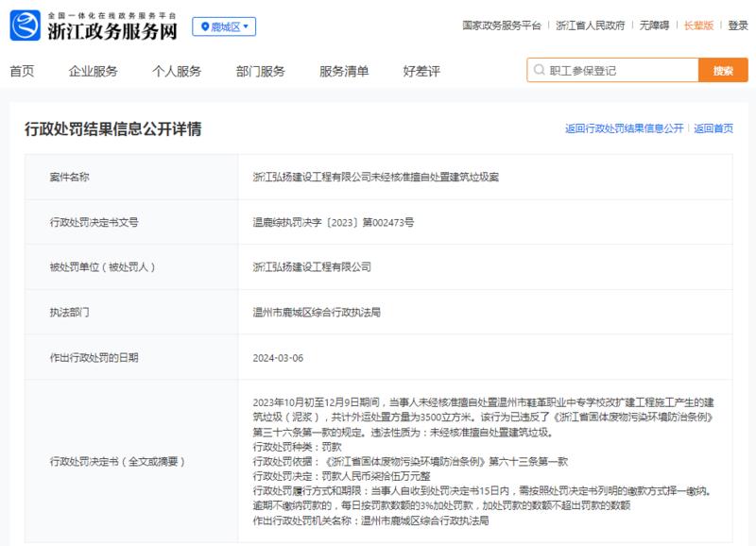
Task: Click the magnifier icon in search box
Action: click(539, 70)
